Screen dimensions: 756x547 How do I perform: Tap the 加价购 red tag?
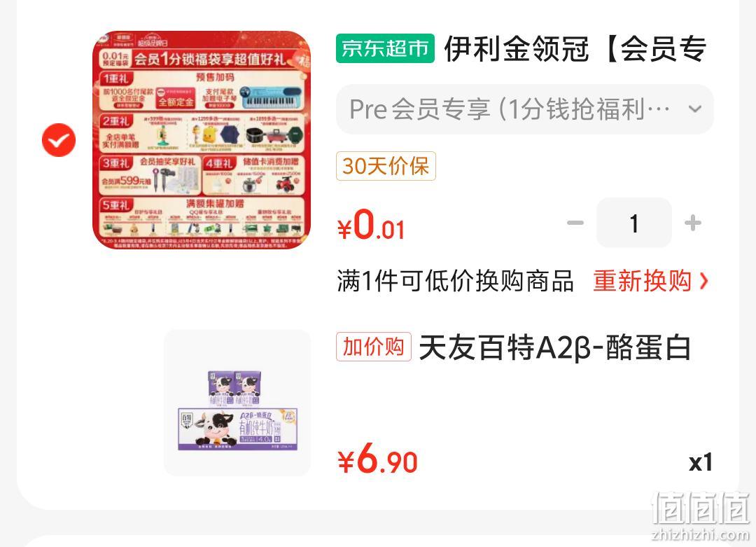374,347
